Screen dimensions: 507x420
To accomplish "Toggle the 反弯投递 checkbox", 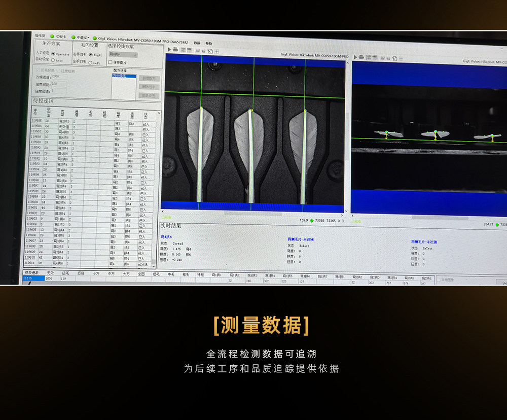I will pyautogui.click(x=38, y=70).
